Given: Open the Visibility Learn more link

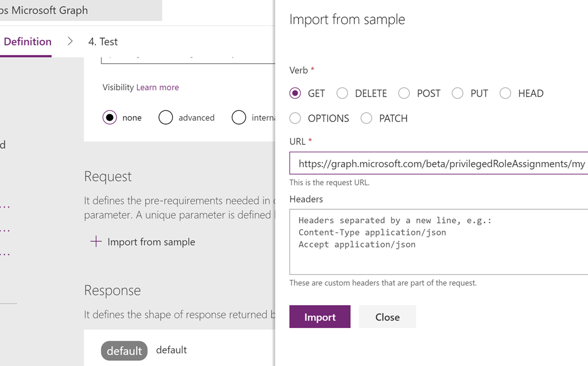Looking at the screenshot, I should coord(157,87).
